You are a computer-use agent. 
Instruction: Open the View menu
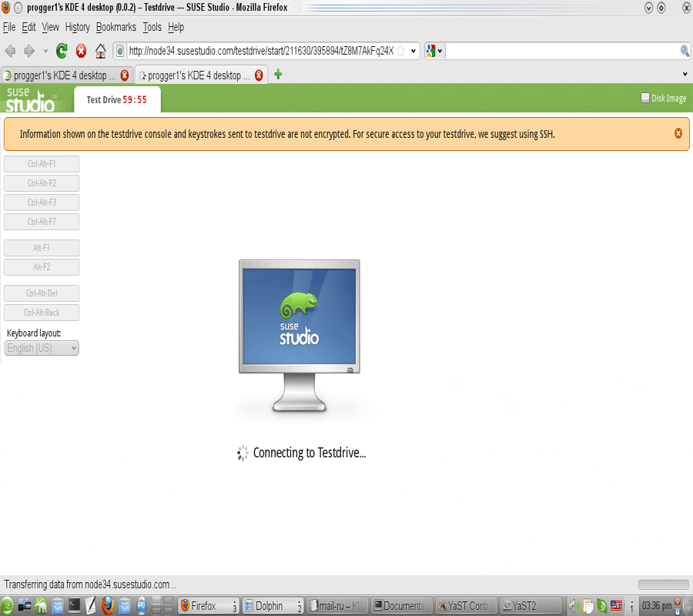(50, 28)
